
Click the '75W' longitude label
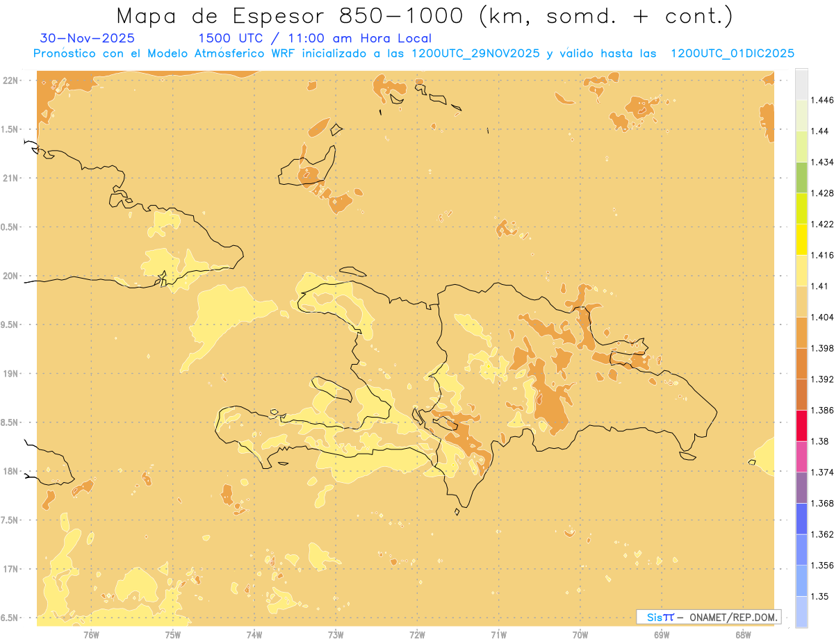[x=172, y=635]
